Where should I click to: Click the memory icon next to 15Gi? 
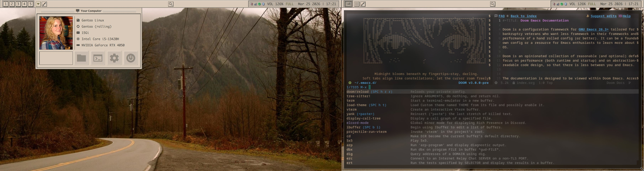click(78, 33)
